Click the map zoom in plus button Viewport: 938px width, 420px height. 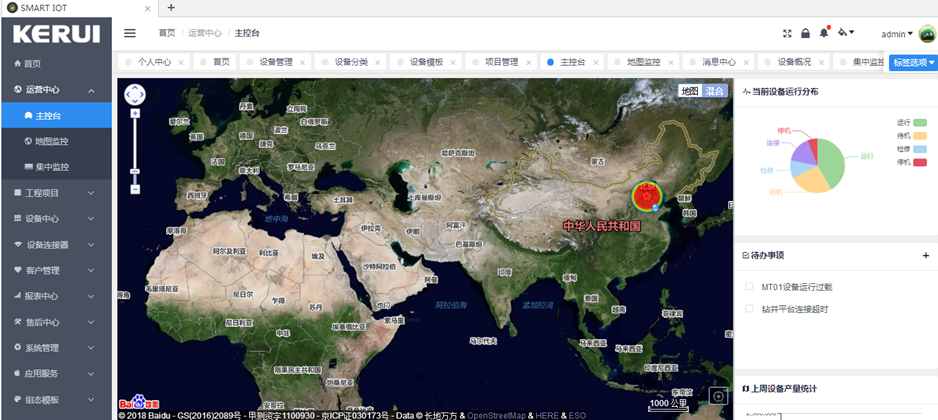pyautogui.click(x=135, y=114)
